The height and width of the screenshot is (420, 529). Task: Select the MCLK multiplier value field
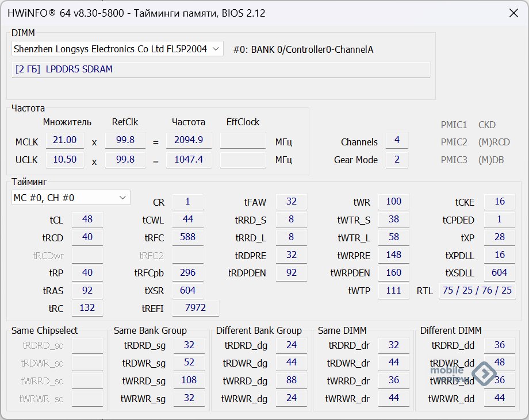64,140
